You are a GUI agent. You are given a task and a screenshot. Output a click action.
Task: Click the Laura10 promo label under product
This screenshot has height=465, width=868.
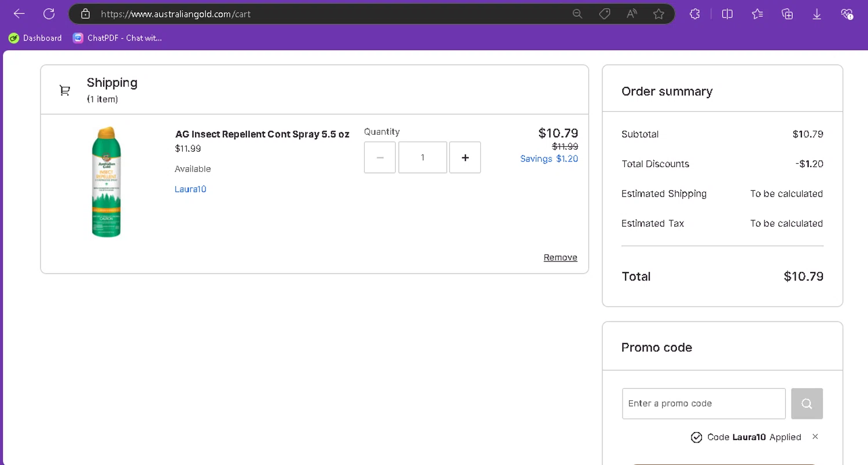pos(190,189)
